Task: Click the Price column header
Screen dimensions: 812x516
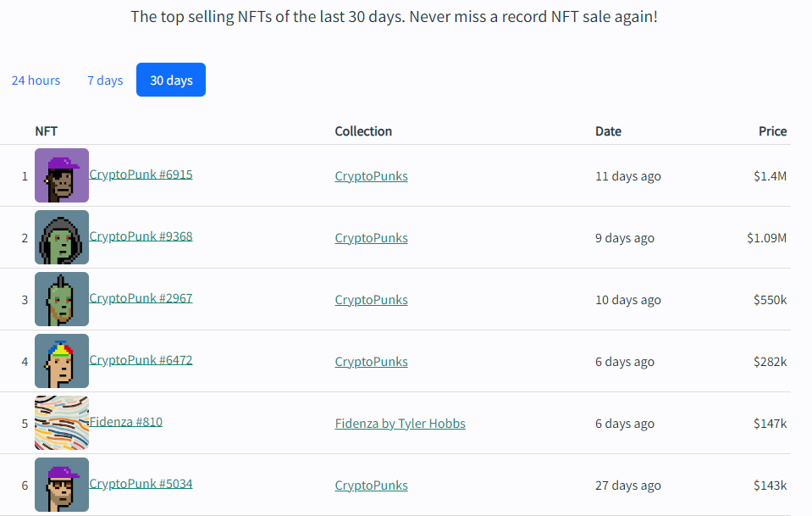Action: click(x=772, y=131)
